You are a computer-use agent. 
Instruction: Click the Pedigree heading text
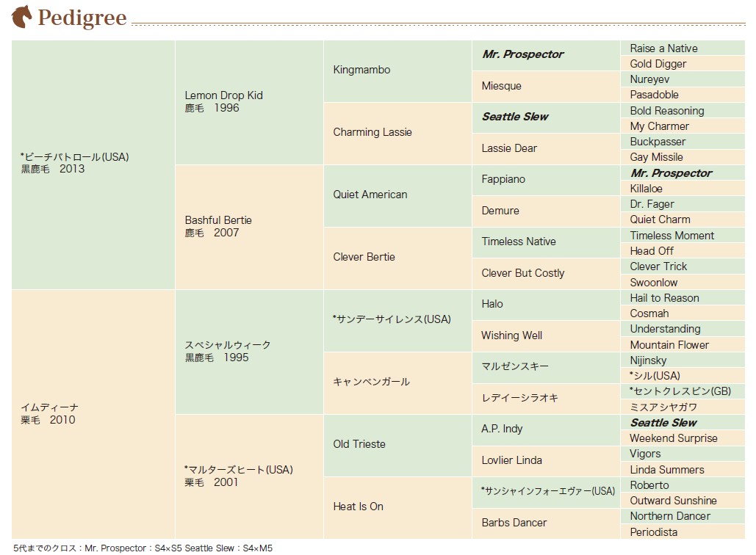click(82, 18)
